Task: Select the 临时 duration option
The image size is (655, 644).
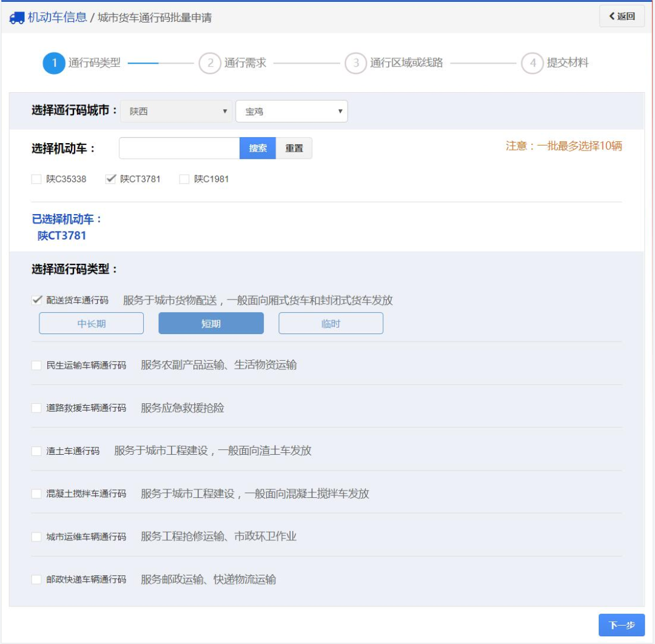Action: (x=331, y=324)
